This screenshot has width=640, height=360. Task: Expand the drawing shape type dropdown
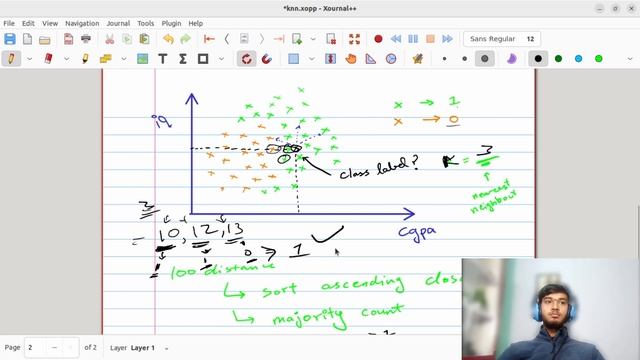coord(221,59)
